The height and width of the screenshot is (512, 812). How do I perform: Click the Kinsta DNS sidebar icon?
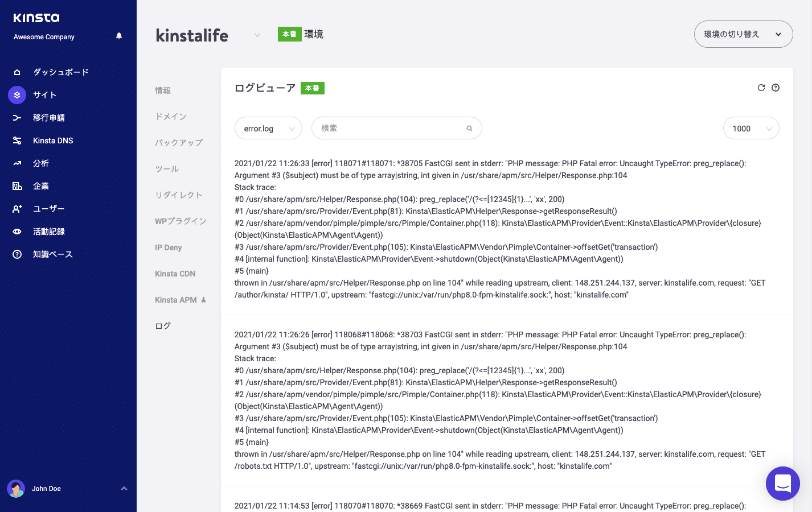pyautogui.click(x=17, y=141)
